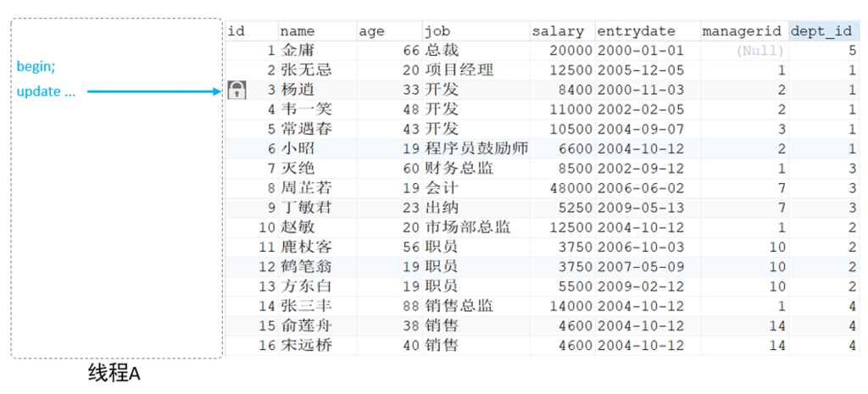Select the entrydate cell 2009-05-13
Image resolution: width=868 pixels, height=394 pixels.
point(641,208)
